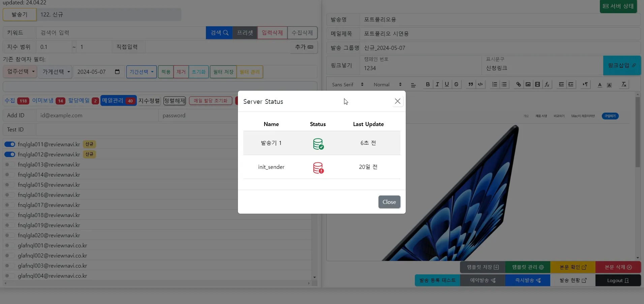Click the green database status icon for 발송기 1
Viewport: 644px width, 304px height.
click(318, 144)
